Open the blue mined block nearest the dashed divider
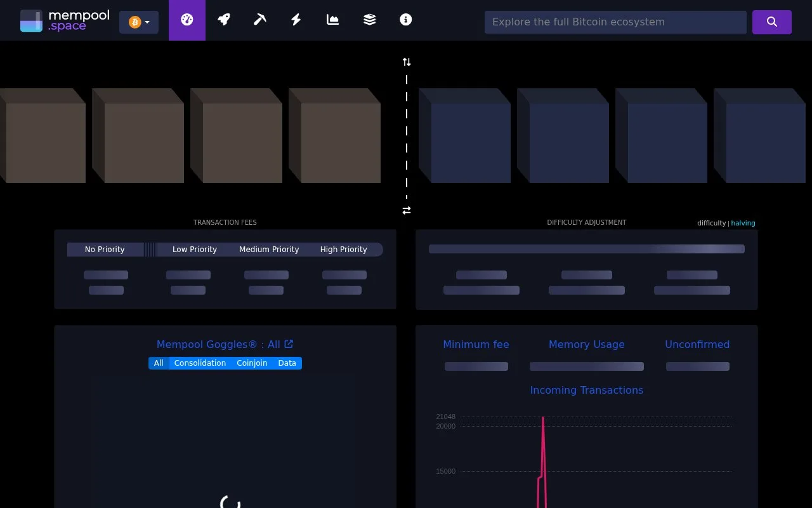This screenshot has height=508, width=812. (464, 136)
